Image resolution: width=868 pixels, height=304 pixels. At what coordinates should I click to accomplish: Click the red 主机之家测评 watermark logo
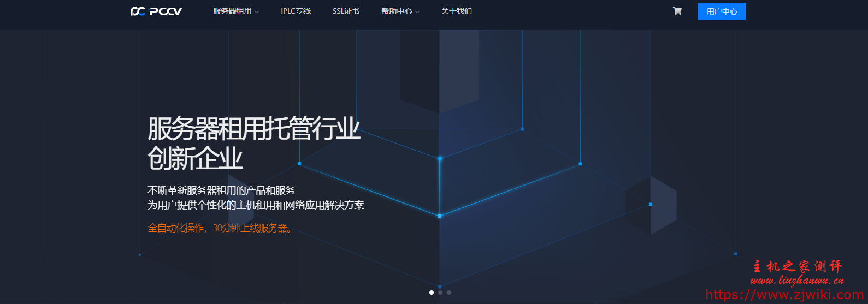tap(797, 266)
